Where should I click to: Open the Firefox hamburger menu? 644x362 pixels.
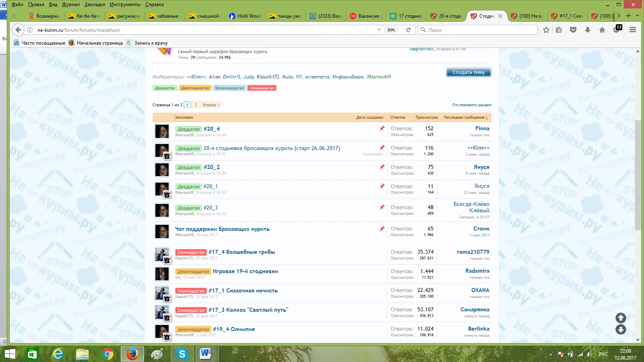pyautogui.click(x=633, y=30)
